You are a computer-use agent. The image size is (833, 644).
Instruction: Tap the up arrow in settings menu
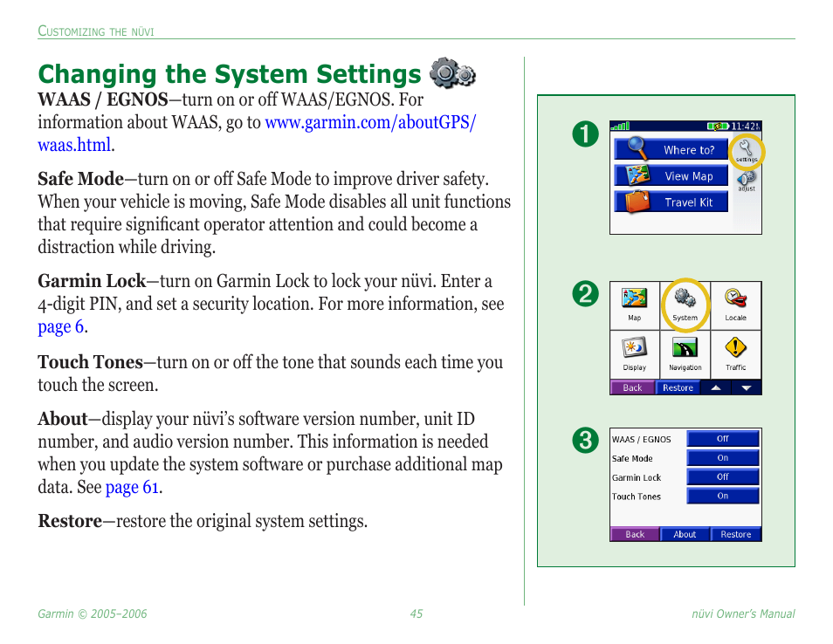coord(716,387)
